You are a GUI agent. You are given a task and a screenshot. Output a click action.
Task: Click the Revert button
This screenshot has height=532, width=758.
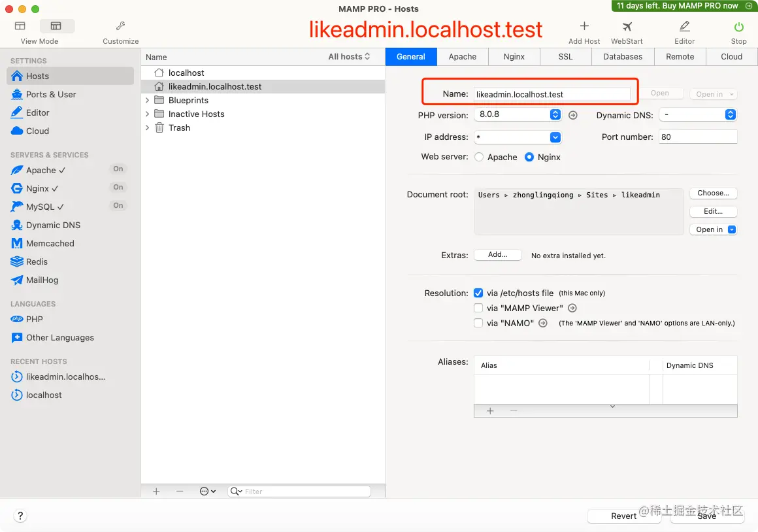pos(623,516)
